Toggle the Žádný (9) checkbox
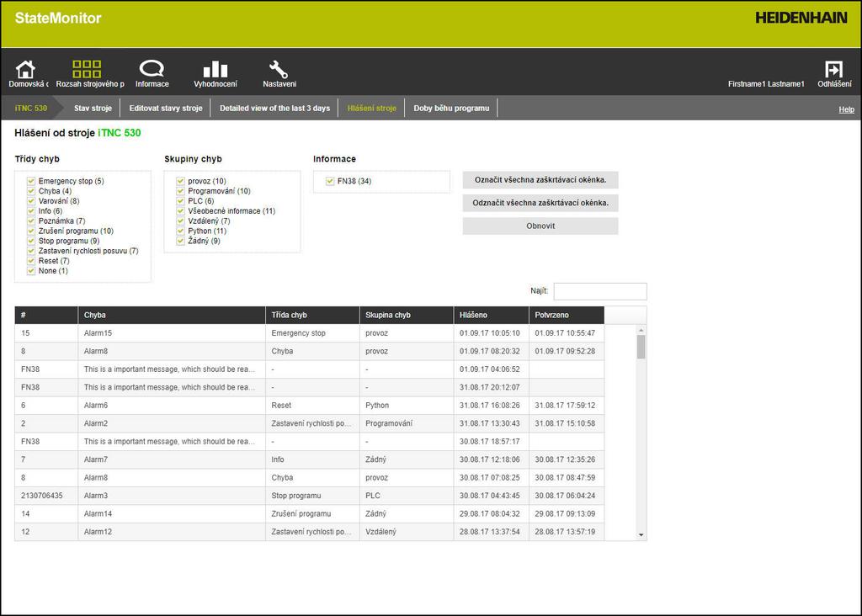This screenshot has width=862, height=616. coord(180,241)
